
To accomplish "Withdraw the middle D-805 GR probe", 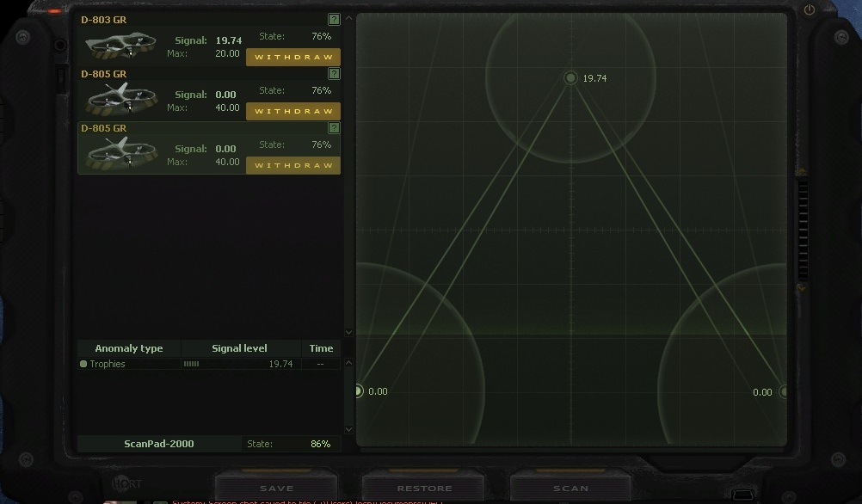I will [293, 111].
